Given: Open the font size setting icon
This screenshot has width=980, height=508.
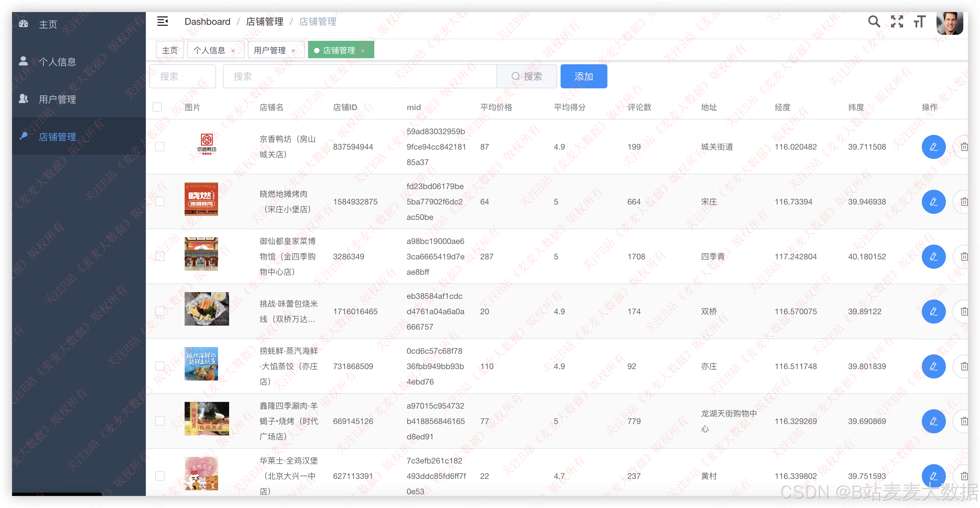Looking at the screenshot, I should 919,22.
